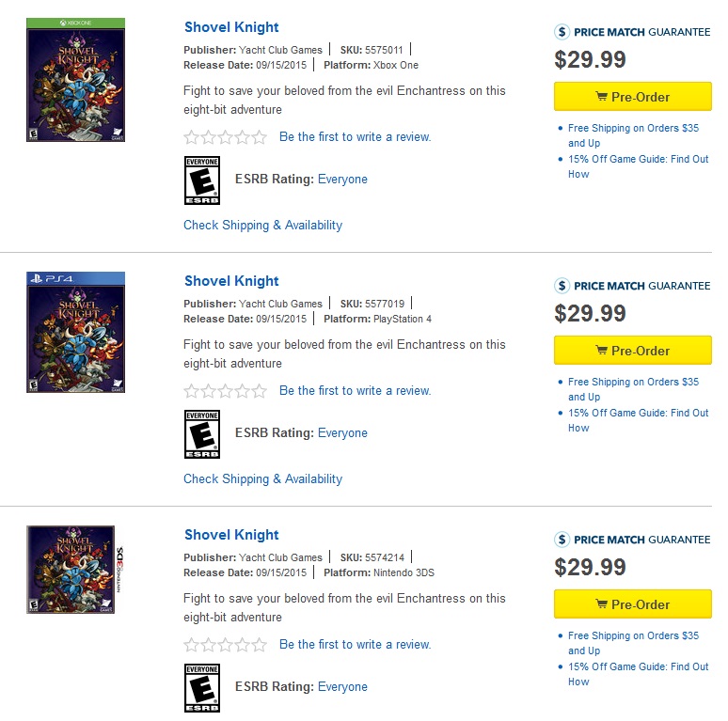Screen dimensions: 728x721
Task: Click the Price Match dollar icon for Nintendo 3DS game
Action: click(562, 540)
